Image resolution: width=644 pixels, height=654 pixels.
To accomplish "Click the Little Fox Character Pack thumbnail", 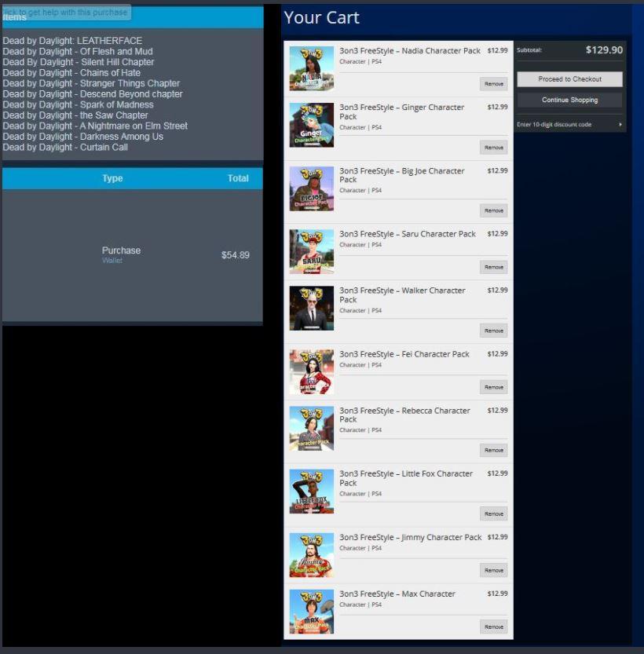I will click(x=311, y=491).
